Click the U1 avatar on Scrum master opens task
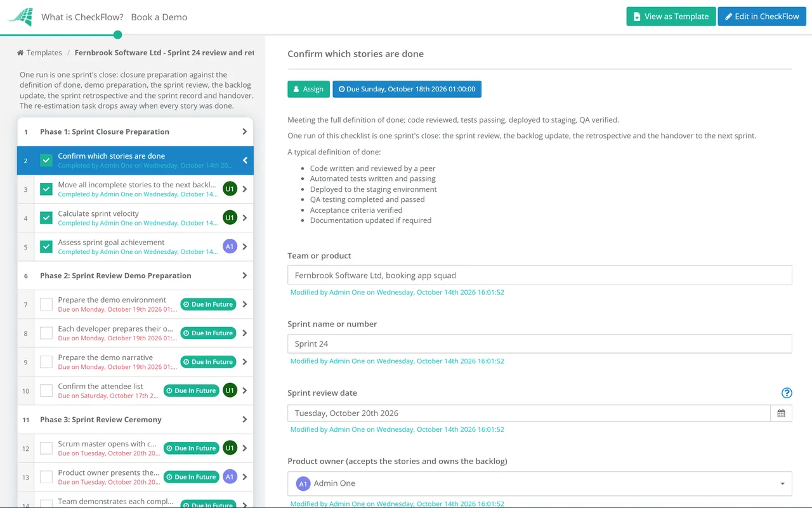The image size is (812, 508). pyautogui.click(x=230, y=448)
